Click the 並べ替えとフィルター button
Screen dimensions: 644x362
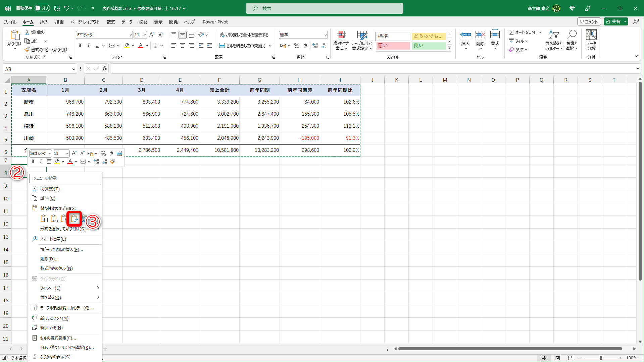553,40
